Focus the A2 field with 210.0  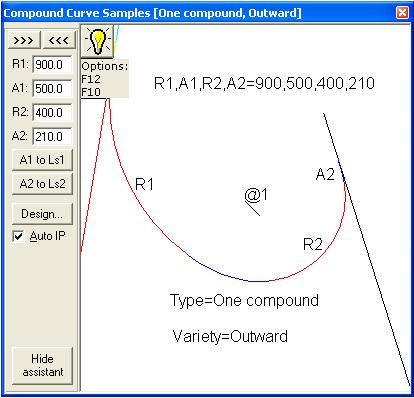click(x=52, y=136)
